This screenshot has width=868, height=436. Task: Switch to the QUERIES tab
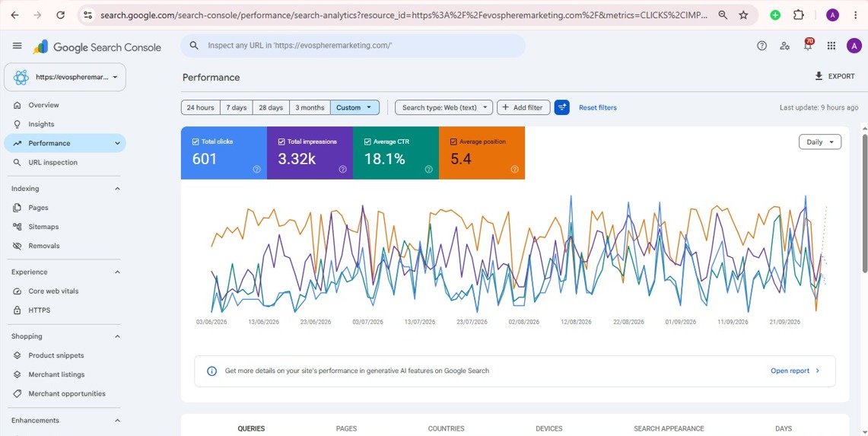(x=251, y=428)
